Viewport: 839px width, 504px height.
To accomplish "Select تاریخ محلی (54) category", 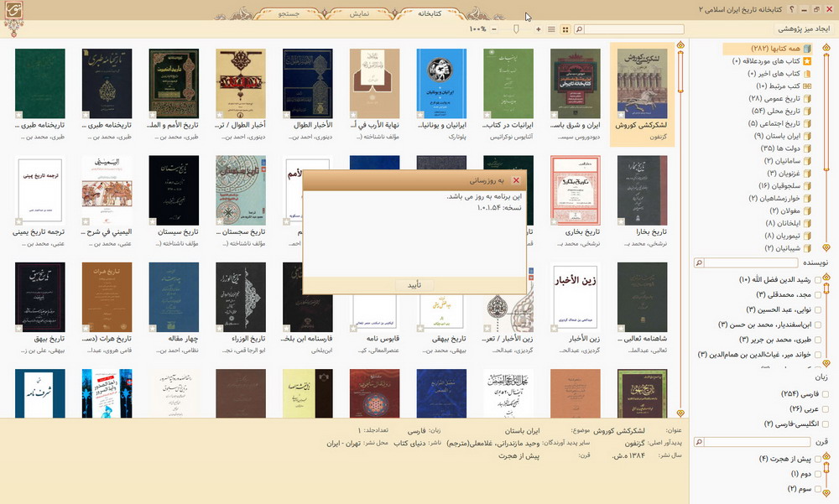I will (x=776, y=111).
